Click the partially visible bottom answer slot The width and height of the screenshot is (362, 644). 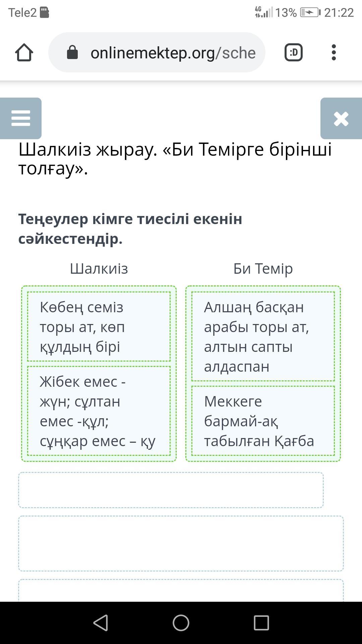click(x=181, y=590)
